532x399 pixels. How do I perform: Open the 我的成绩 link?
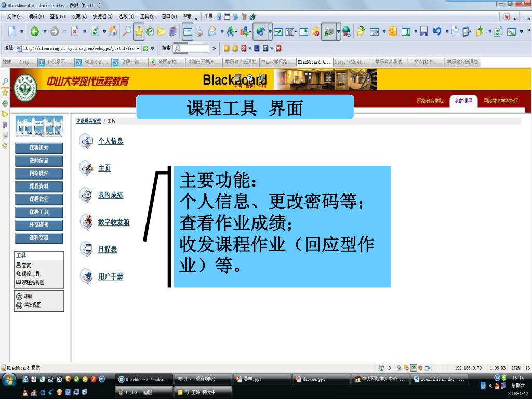(111, 195)
